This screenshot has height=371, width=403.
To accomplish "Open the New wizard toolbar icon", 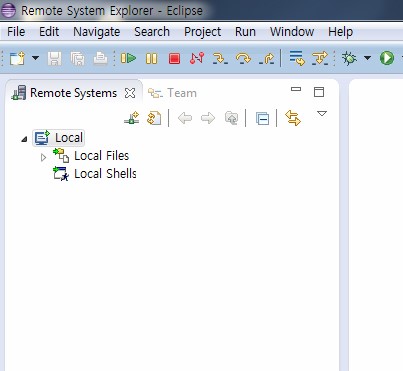I will tap(17, 58).
